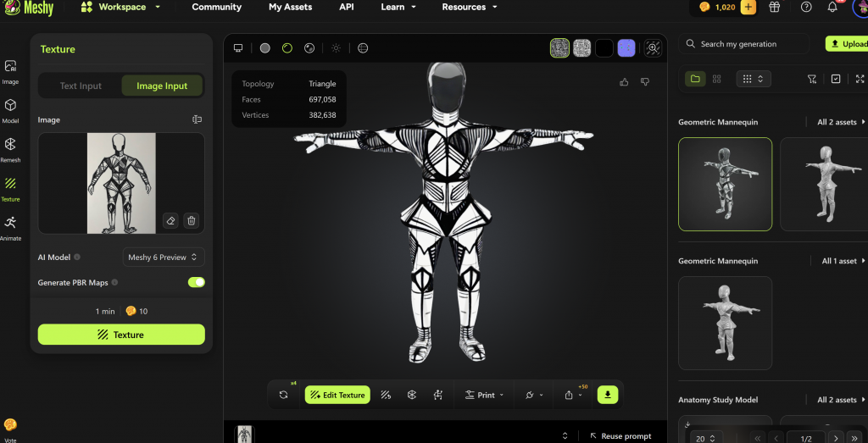Image resolution: width=868 pixels, height=443 pixels.
Task: Toggle Generate PBR Maps switch
Action: pyautogui.click(x=196, y=282)
